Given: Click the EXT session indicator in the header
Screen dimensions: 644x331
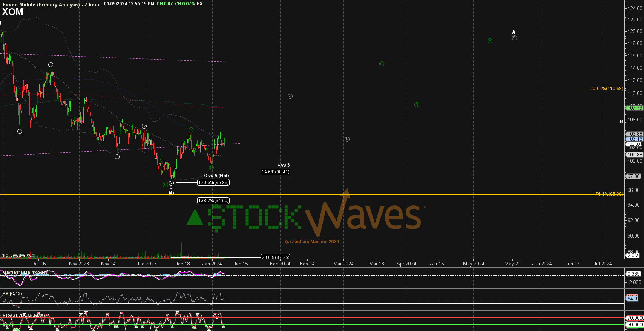Looking at the screenshot, I should pyautogui.click(x=201, y=4).
